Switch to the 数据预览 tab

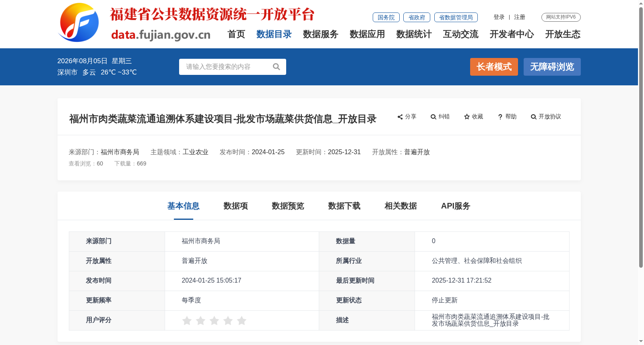click(x=288, y=206)
